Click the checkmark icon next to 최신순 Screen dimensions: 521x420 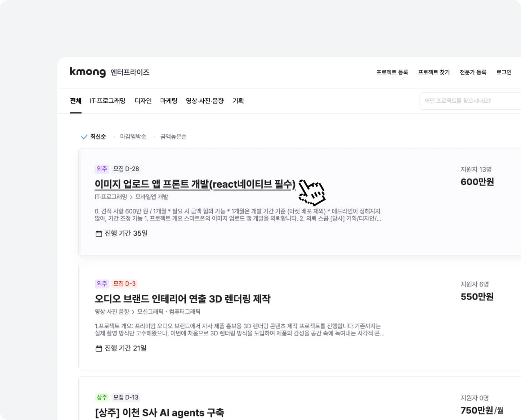click(x=84, y=137)
